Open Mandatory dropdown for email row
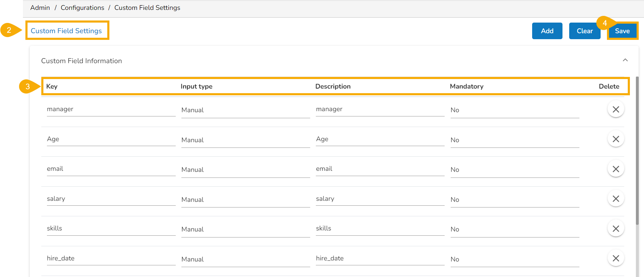This screenshot has width=644, height=277. pos(514,170)
